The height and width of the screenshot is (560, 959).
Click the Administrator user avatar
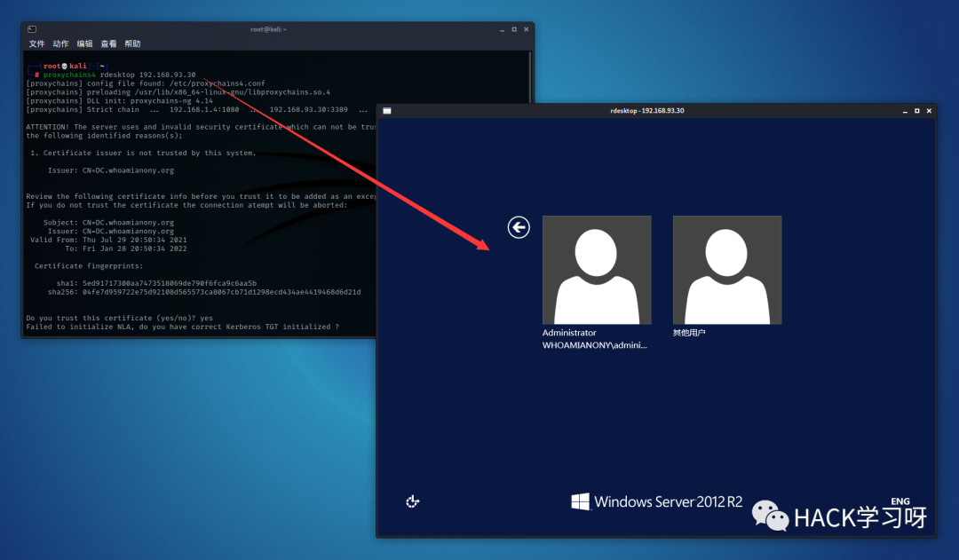597,270
